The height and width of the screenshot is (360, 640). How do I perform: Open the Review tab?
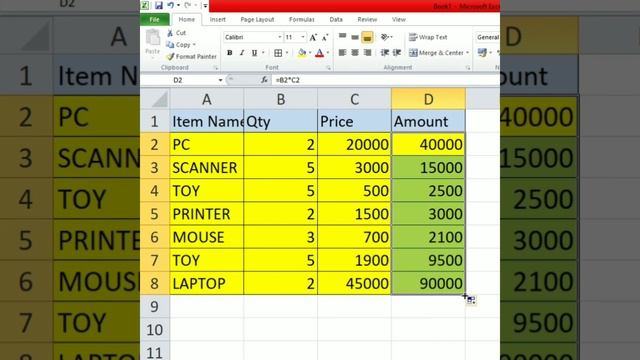coord(367,20)
